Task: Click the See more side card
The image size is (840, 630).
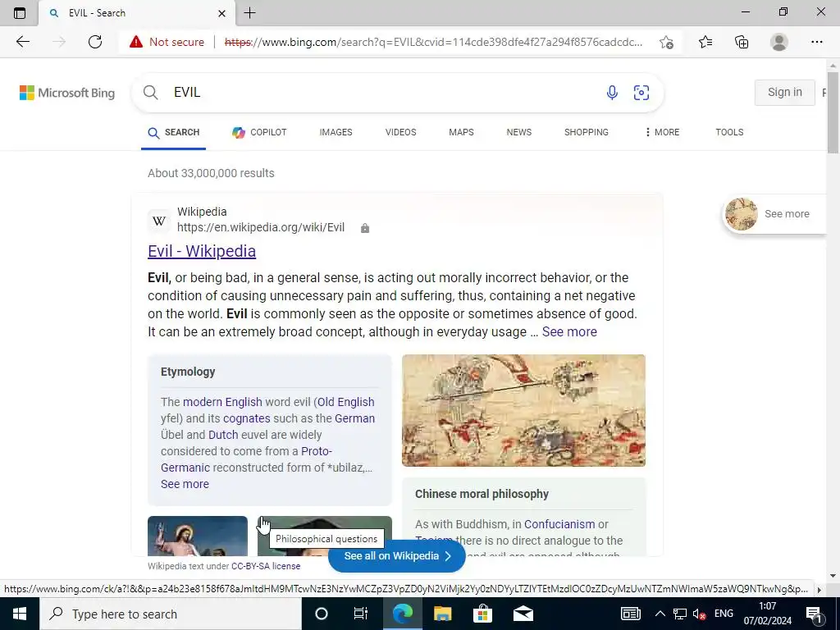Action: click(x=774, y=214)
